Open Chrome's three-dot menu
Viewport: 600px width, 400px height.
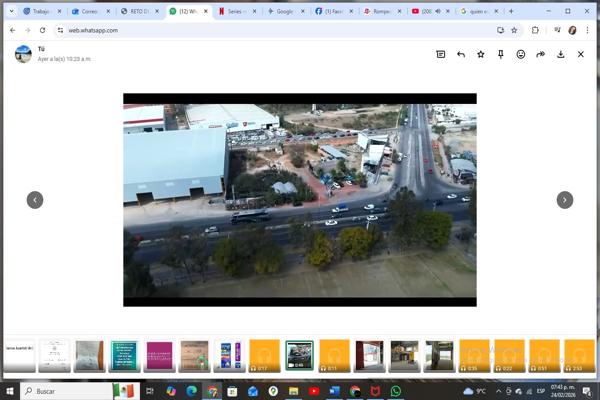coord(588,30)
